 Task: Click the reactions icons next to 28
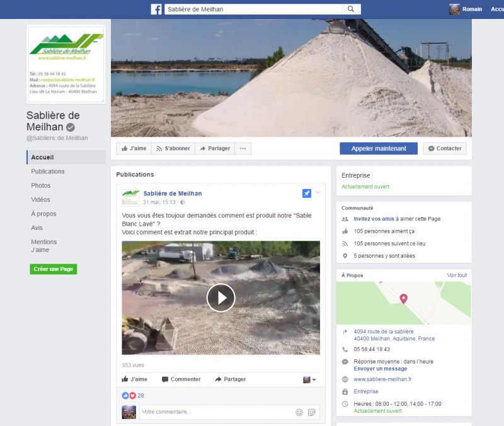point(129,396)
